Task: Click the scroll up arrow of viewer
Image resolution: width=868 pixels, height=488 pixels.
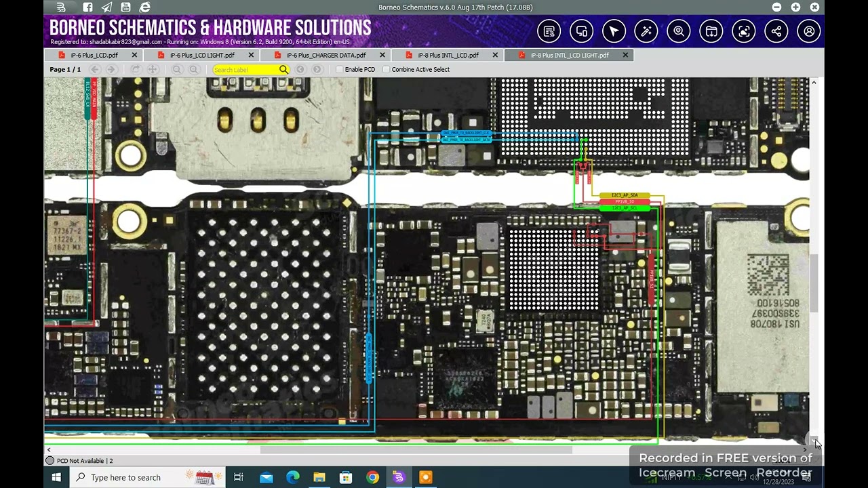Action: [x=814, y=83]
